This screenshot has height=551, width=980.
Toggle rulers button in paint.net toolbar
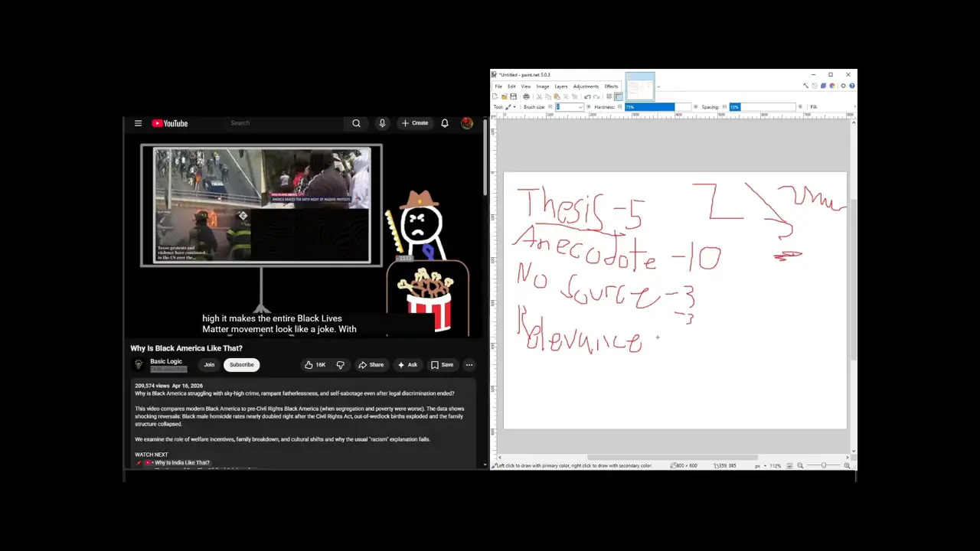619,96
